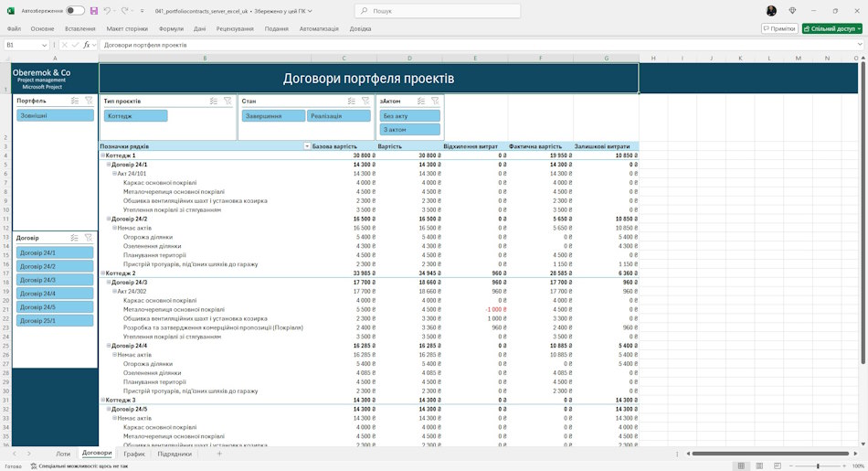Toggle Завершення in Стан slicer
This screenshot has height=471, width=868.
pyautogui.click(x=273, y=116)
